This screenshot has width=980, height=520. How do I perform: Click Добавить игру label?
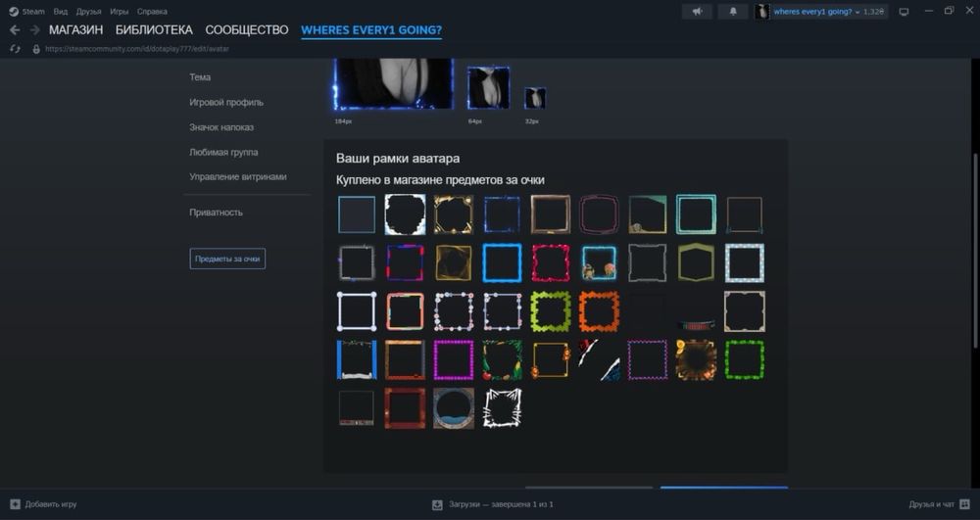[x=51, y=503]
